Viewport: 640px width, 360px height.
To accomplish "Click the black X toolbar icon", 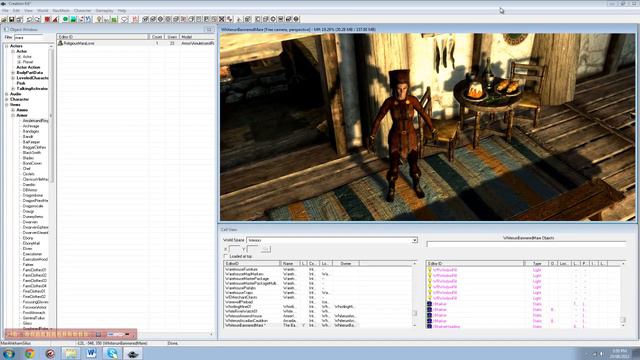I will click(222, 19).
